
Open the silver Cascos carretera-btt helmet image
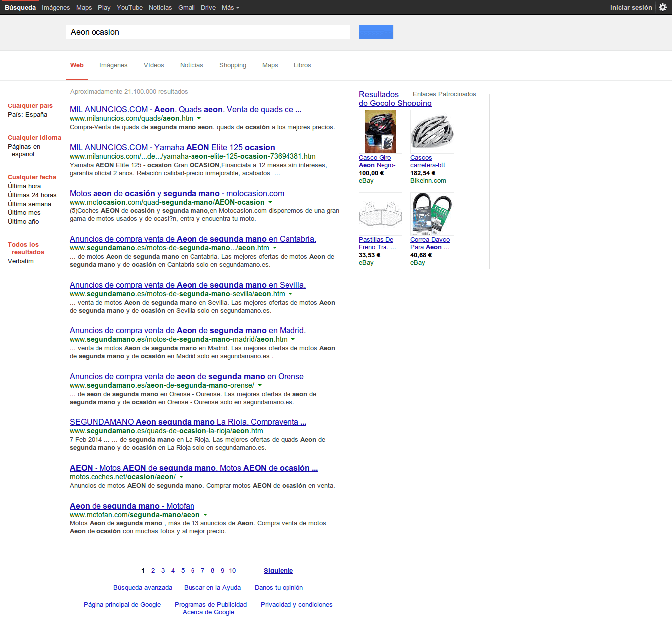pyautogui.click(x=432, y=132)
